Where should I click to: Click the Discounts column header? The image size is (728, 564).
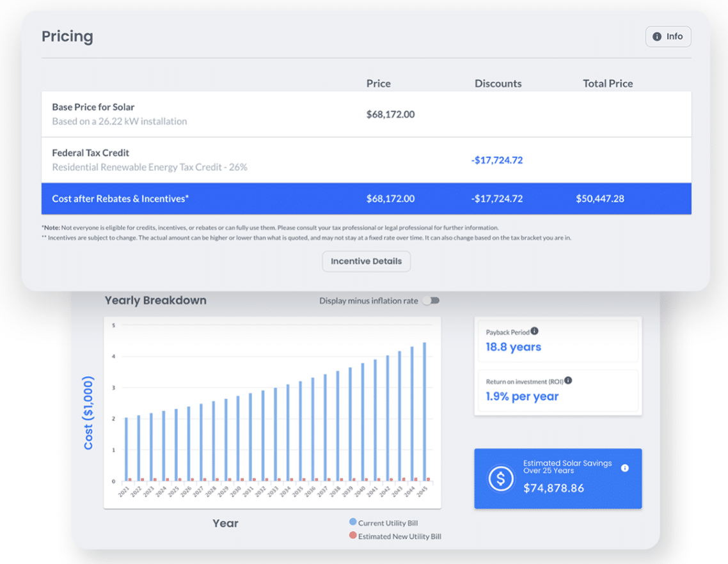click(498, 84)
